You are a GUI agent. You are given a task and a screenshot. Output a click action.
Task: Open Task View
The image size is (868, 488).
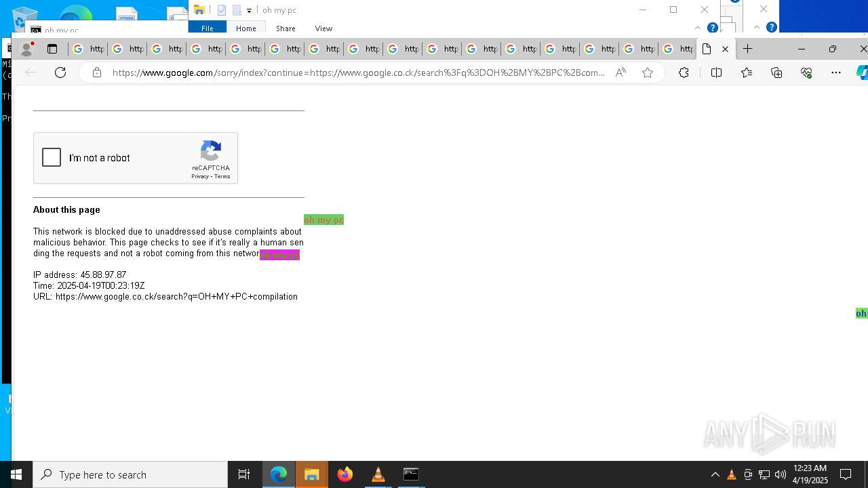(x=244, y=474)
